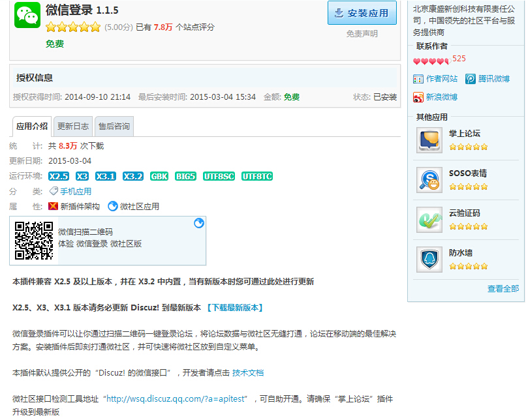Click the 防水墙 shield icon
The height and width of the screenshot is (420, 526).
tap(429, 260)
